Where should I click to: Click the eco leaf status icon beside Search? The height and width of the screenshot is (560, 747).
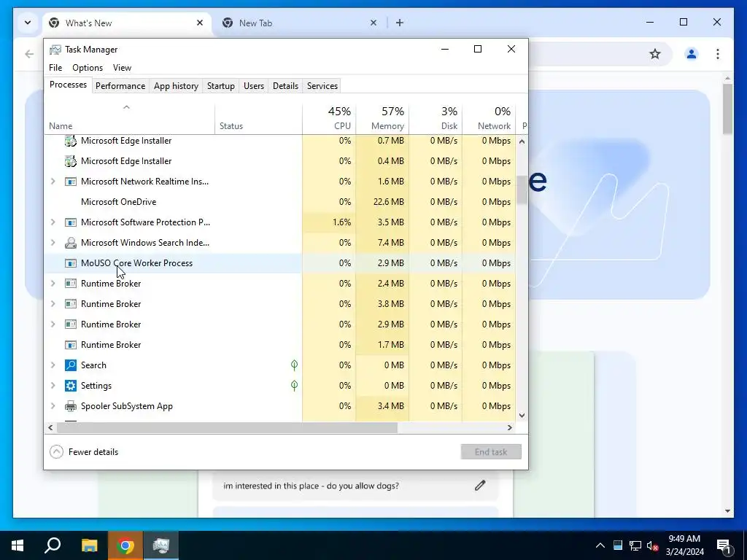[x=295, y=365]
